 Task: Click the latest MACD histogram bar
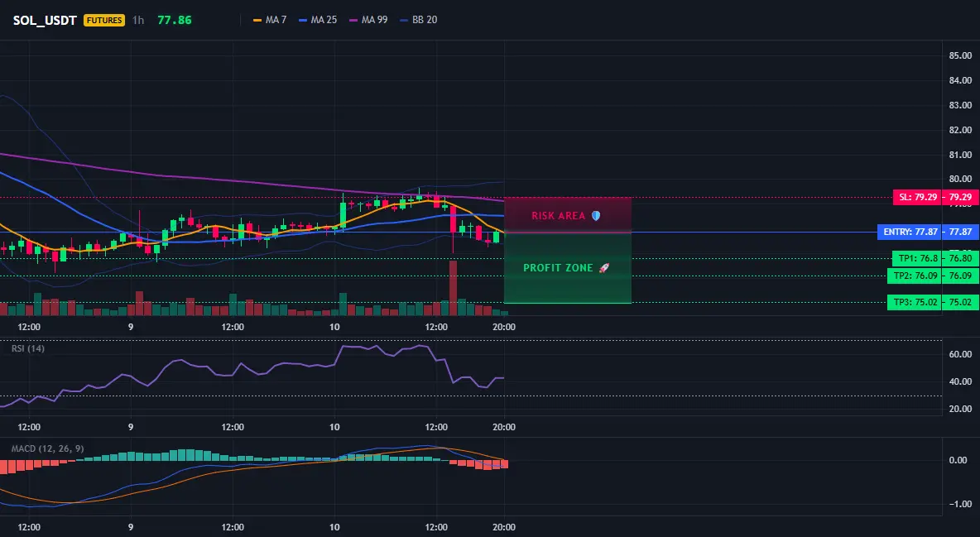pyautogui.click(x=504, y=464)
